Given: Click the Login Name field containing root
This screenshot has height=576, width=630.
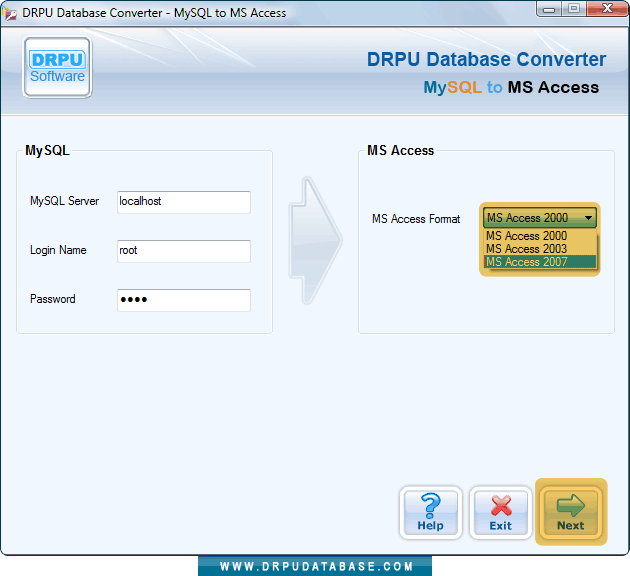Looking at the screenshot, I should [184, 251].
